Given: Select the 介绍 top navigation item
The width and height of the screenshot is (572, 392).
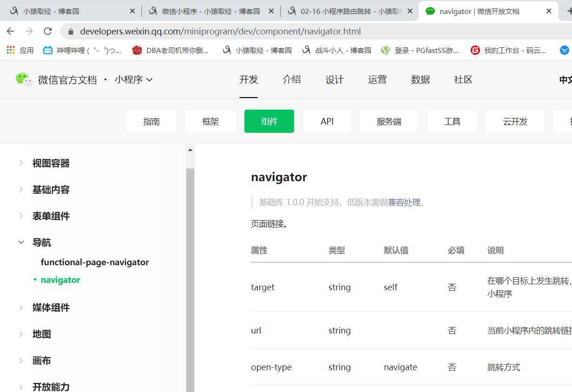Looking at the screenshot, I should click(291, 79).
